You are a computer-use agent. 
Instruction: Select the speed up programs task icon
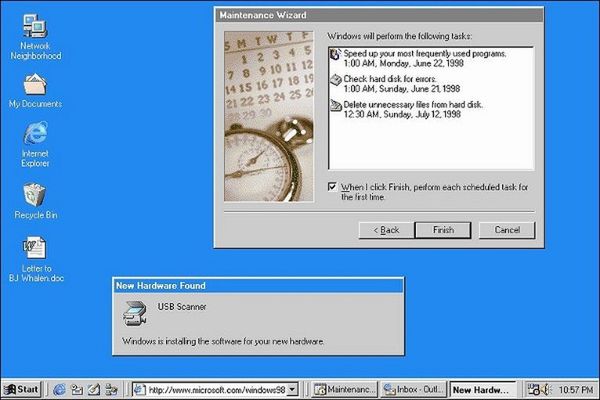coord(335,54)
